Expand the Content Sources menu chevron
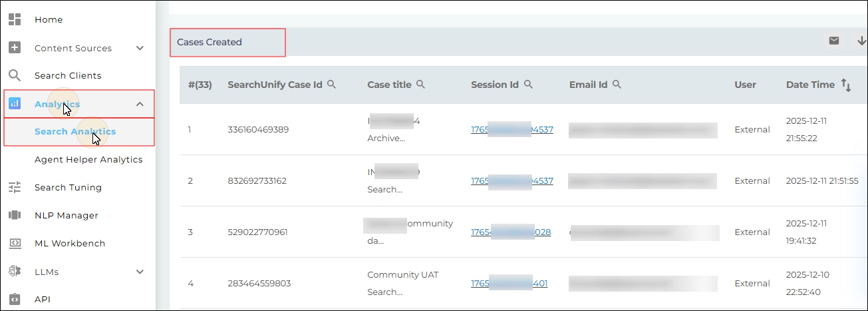The width and height of the screenshot is (868, 311). click(x=140, y=48)
